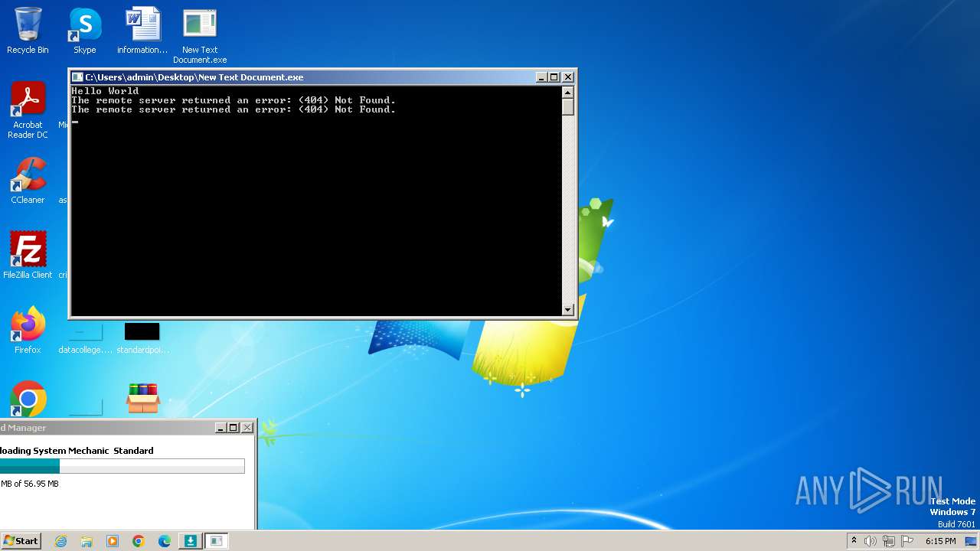Open FileZilla Client desktop shortcut

tap(28, 256)
